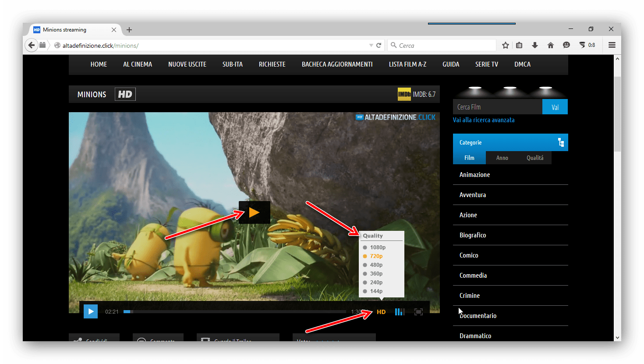
Task: Click the address bar URL field
Action: coord(215,45)
